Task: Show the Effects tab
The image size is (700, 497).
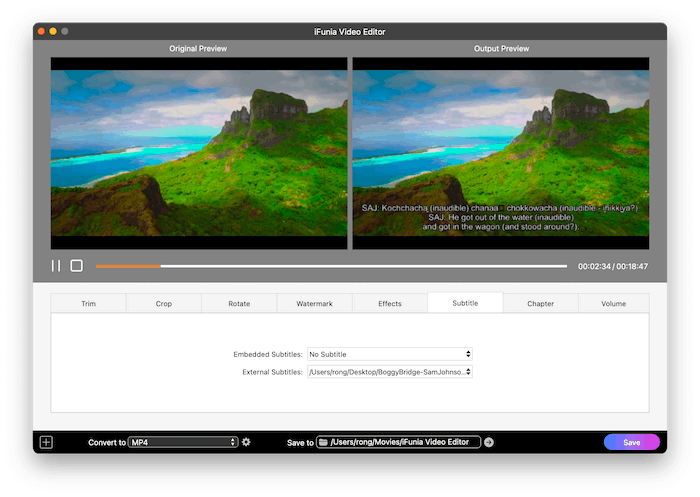Action: coord(390,303)
